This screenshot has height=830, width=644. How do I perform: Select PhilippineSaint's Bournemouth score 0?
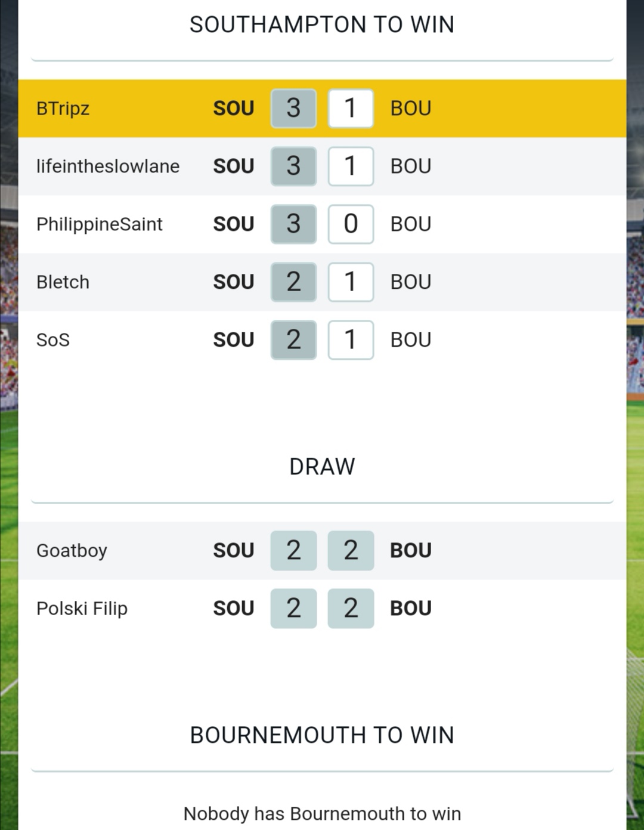[x=351, y=224]
